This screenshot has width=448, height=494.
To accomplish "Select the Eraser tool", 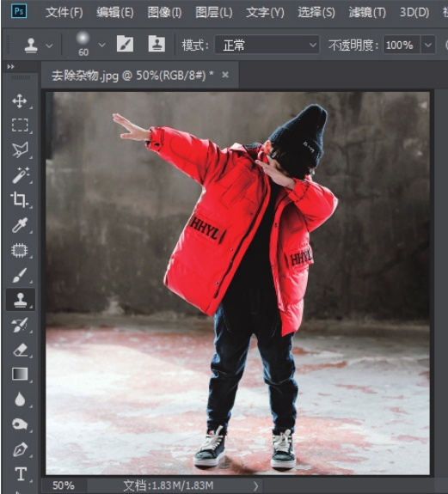I will click(20, 350).
